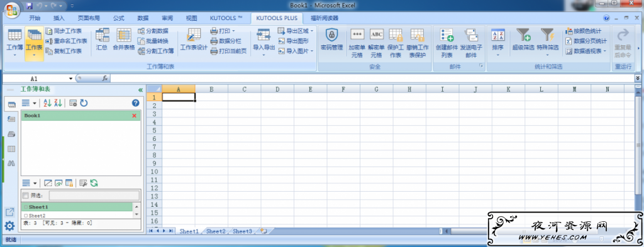
Task: Open navigation pane help icon
Action: (x=136, y=103)
